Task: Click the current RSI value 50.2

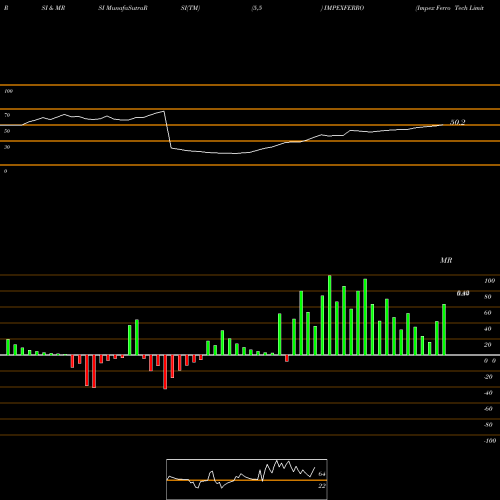Action: (x=458, y=122)
